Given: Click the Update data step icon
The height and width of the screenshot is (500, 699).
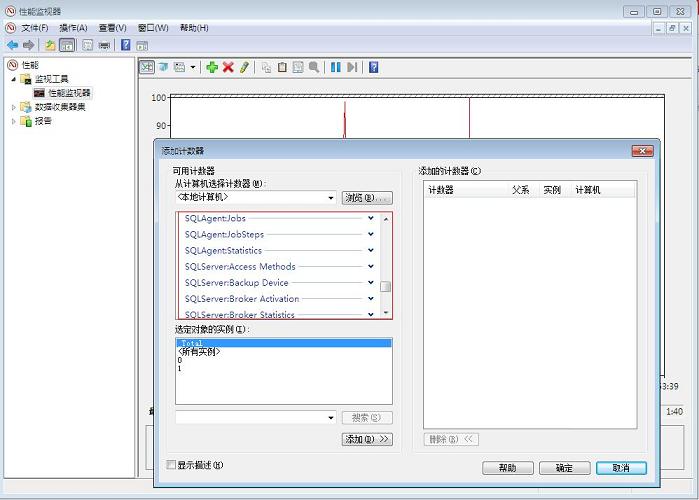Looking at the screenshot, I should (352, 67).
